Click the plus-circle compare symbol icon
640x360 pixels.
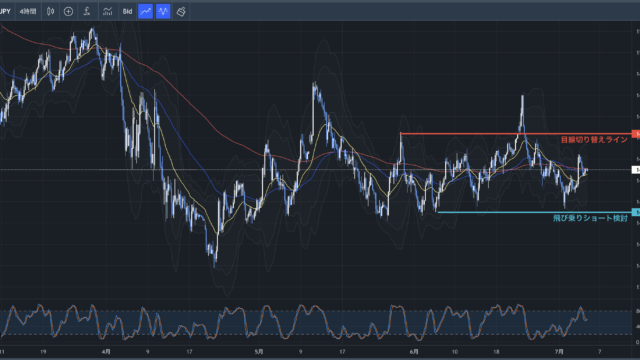[69, 11]
